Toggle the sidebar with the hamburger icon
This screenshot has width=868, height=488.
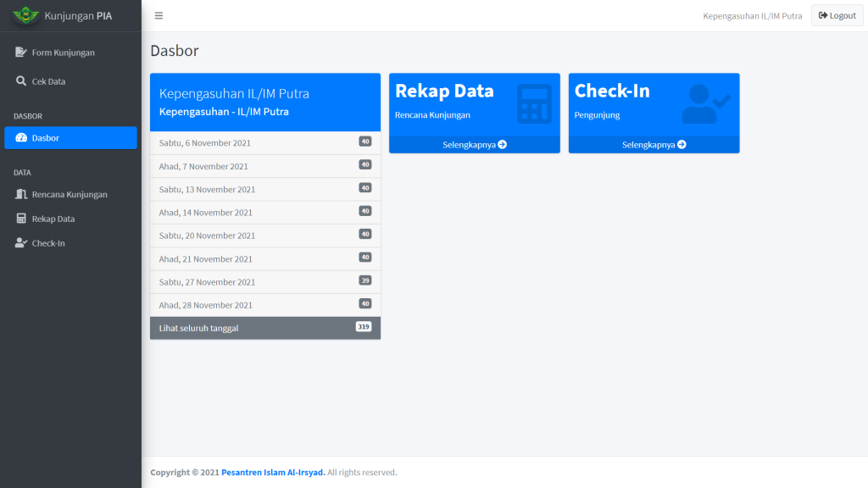[159, 16]
